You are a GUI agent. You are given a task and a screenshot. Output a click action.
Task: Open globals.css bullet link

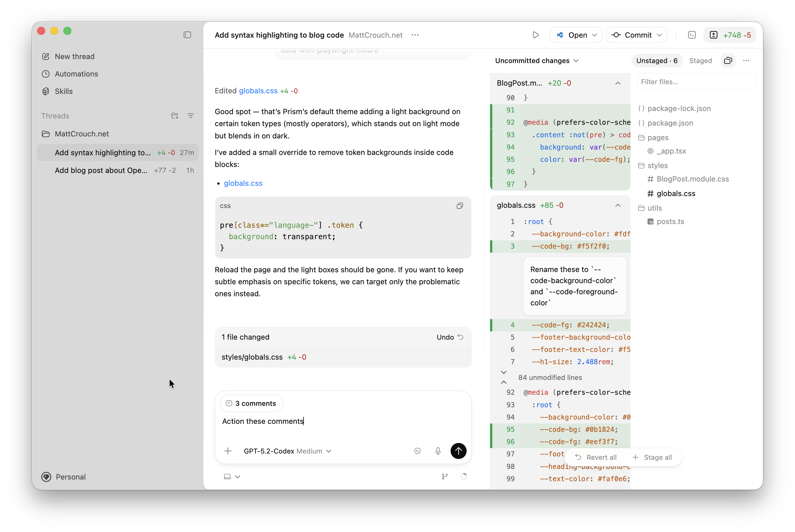point(243,183)
